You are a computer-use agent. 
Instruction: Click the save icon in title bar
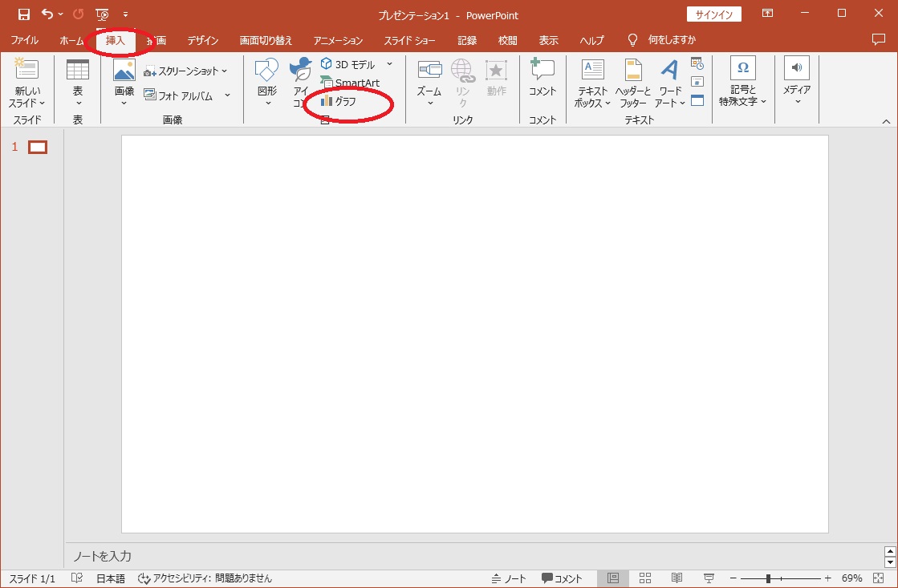coord(24,14)
